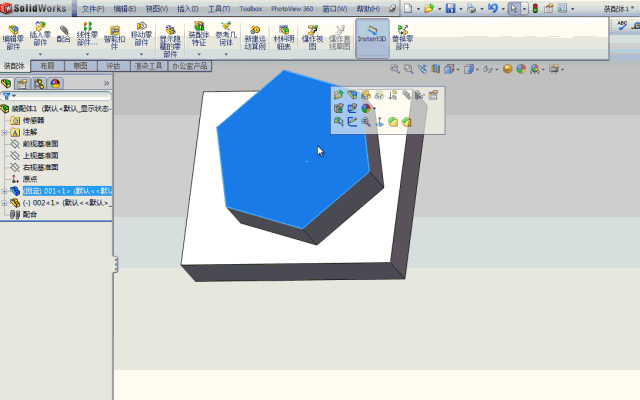The height and width of the screenshot is (400, 640).
Task: Select 配合 (Mates) folder in tree
Action: coord(30,215)
